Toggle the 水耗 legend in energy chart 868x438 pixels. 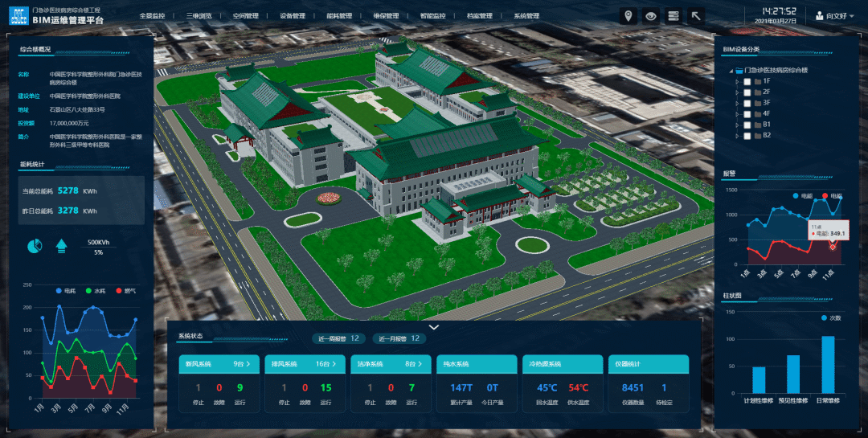tap(95, 291)
